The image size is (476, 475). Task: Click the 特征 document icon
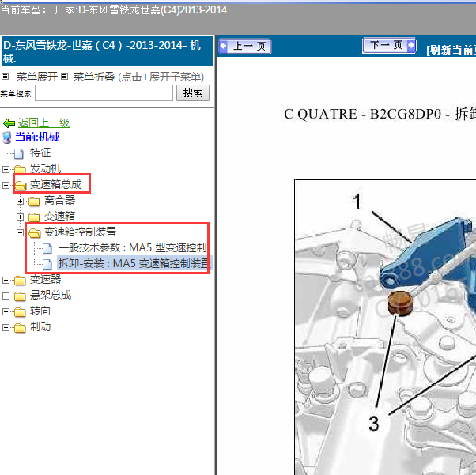point(19,153)
